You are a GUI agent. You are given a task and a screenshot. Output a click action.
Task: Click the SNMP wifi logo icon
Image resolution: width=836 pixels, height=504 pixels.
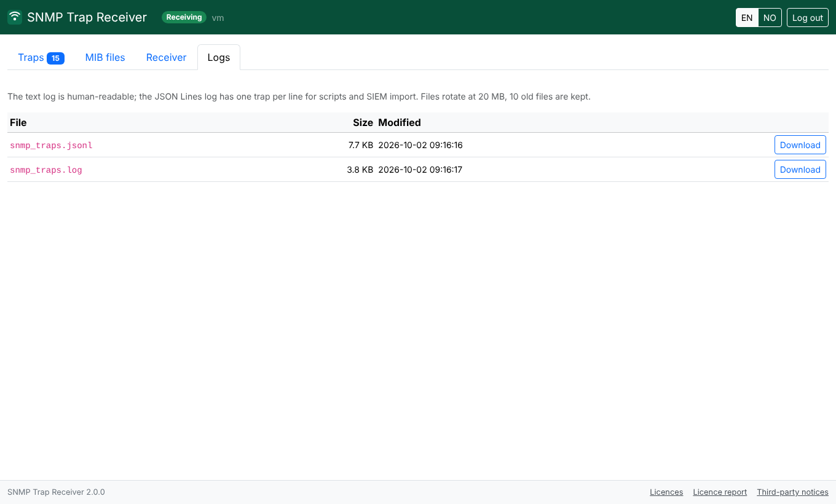pyautogui.click(x=15, y=17)
